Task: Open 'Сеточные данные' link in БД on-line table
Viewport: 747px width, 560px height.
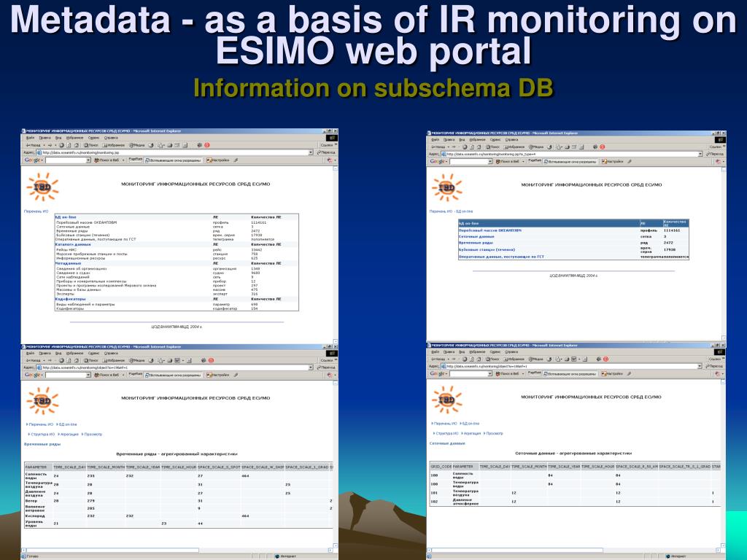Action: pyautogui.click(x=476, y=237)
